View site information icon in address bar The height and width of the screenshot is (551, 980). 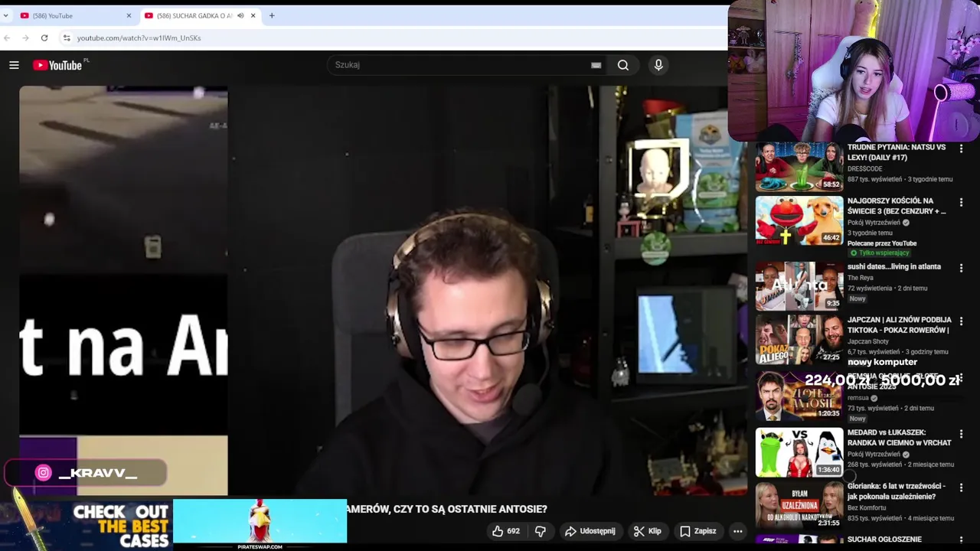pos(67,37)
